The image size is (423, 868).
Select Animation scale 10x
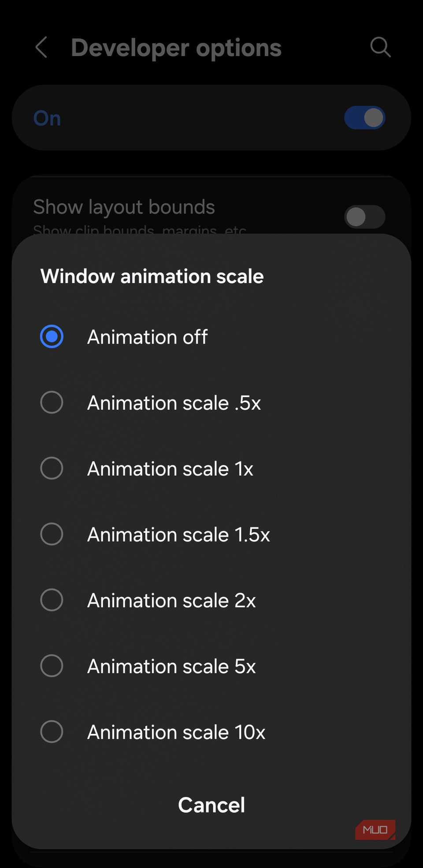[x=52, y=732]
